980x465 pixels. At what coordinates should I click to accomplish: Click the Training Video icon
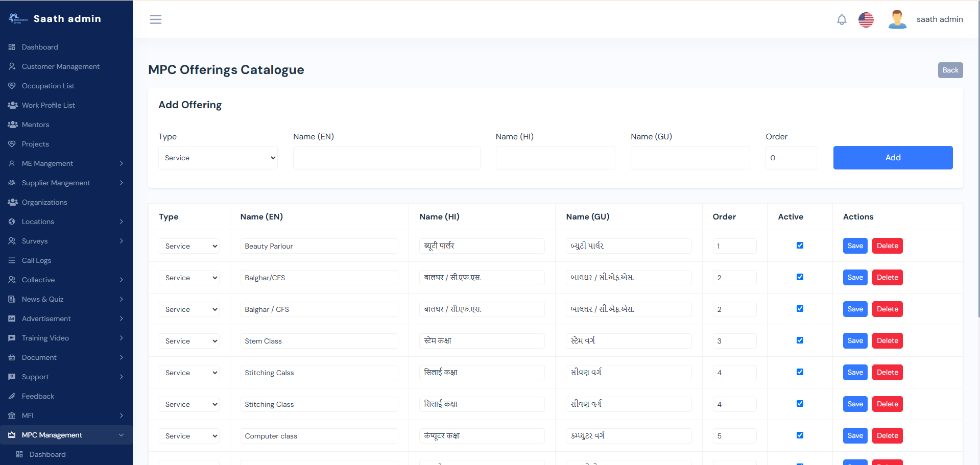[12, 338]
